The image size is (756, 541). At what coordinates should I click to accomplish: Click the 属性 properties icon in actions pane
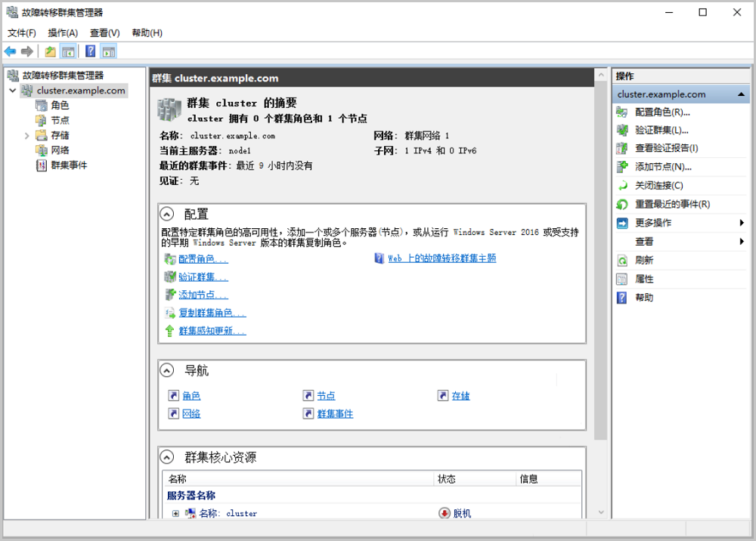[x=622, y=279]
